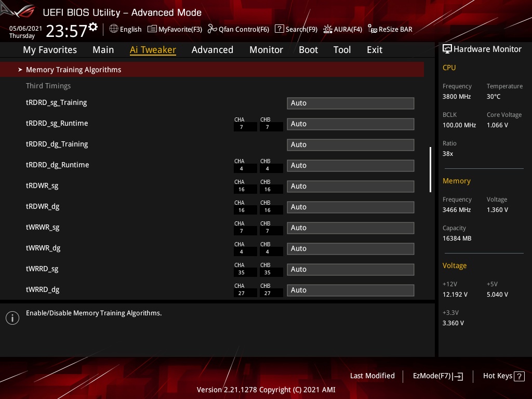Click the settings list scrollbar thumb

tap(430, 170)
